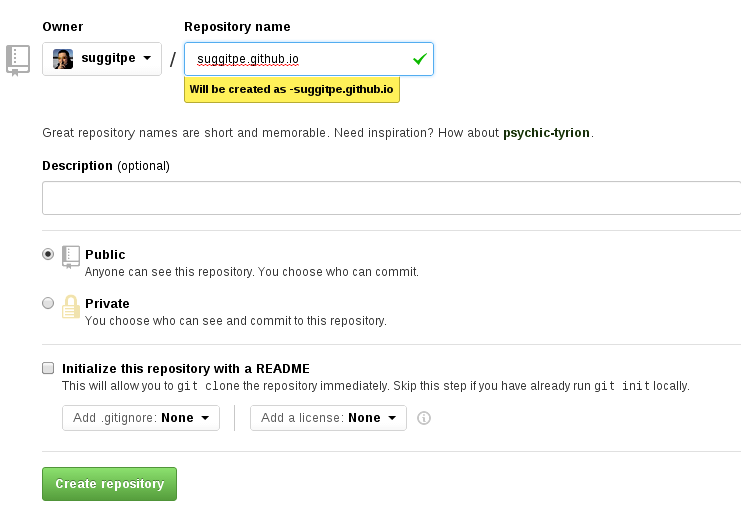Expand the Add .gitignore dropdown
Viewport: 741px width, 525px height.
[141, 418]
